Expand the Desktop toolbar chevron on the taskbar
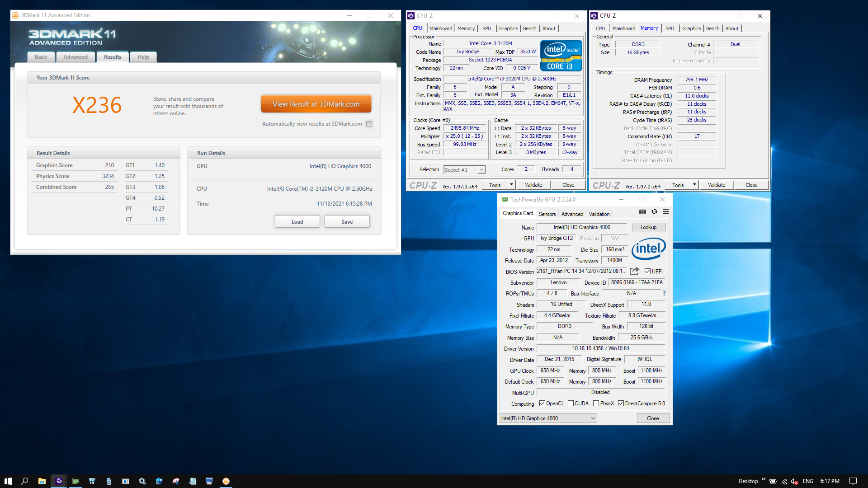The height and width of the screenshot is (488, 868). click(763, 480)
